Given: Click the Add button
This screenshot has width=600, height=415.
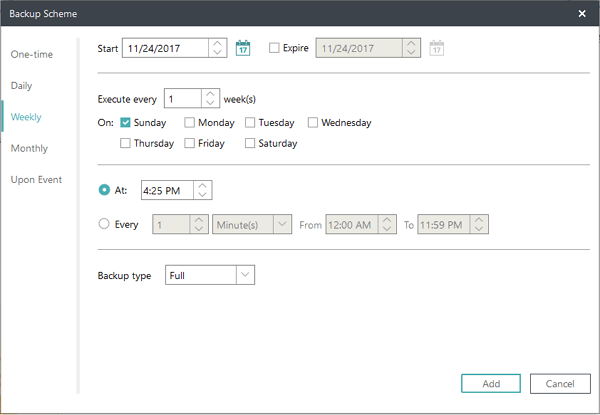Looking at the screenshot, I should (491, 384).
